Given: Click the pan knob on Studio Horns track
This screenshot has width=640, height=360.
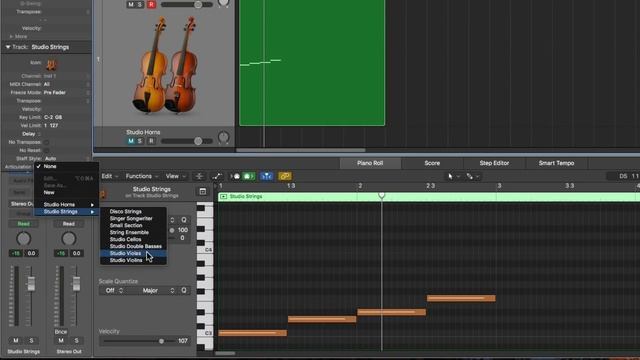Looking at the screenshot, I should coord(223,138).
